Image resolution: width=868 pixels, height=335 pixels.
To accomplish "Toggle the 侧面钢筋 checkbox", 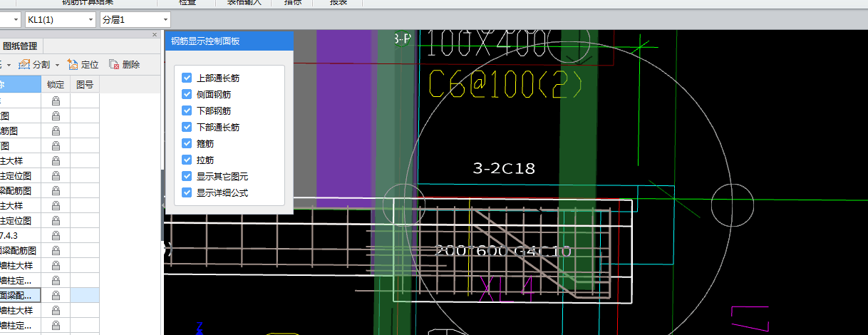I will click(x=187, y=94).
